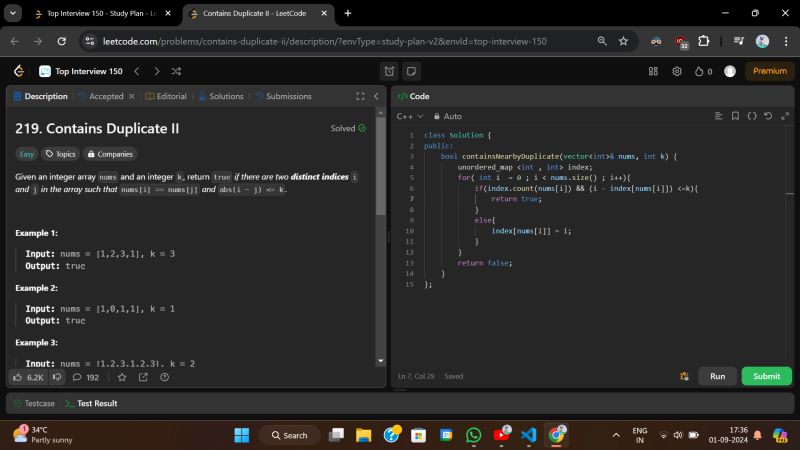Viewport: 800px width, 450px height.
Task: Reset code to default with revert icon
Action: pyautogui.click(x=768, y=116)
